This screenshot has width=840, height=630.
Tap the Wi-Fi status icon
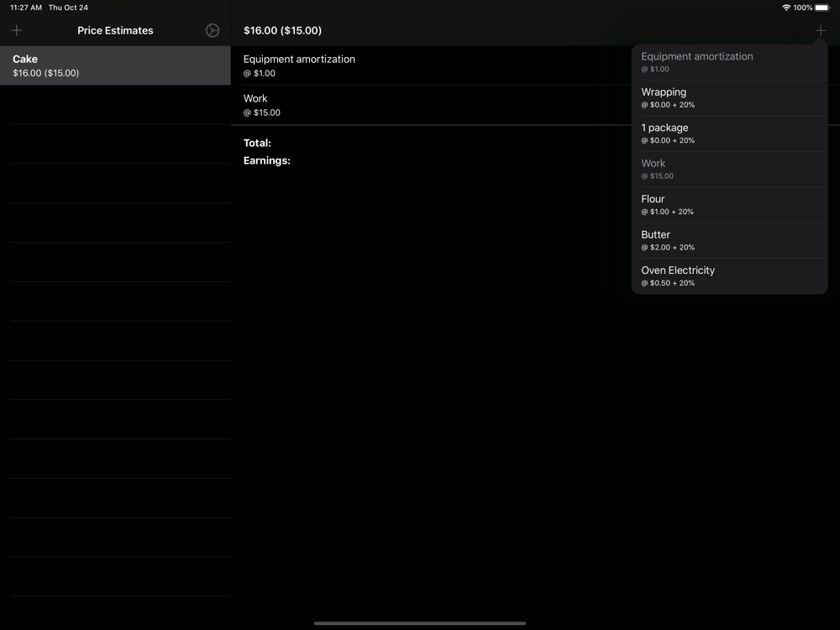[786, 8]
